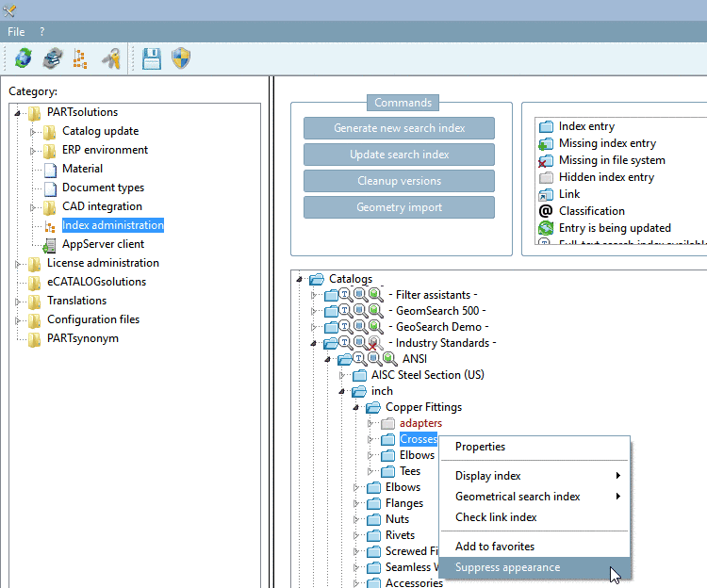Expand the License administration node

[x=19, y=263]
